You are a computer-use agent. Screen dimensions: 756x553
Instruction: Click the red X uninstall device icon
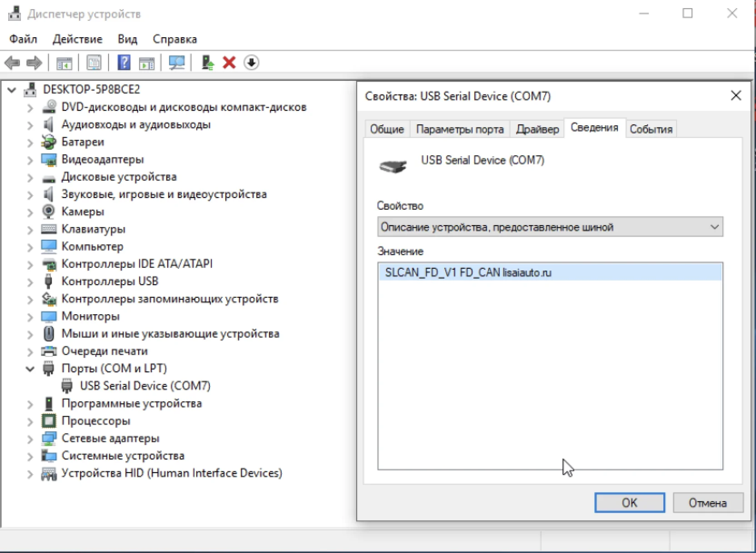click(x=229, y=63)
